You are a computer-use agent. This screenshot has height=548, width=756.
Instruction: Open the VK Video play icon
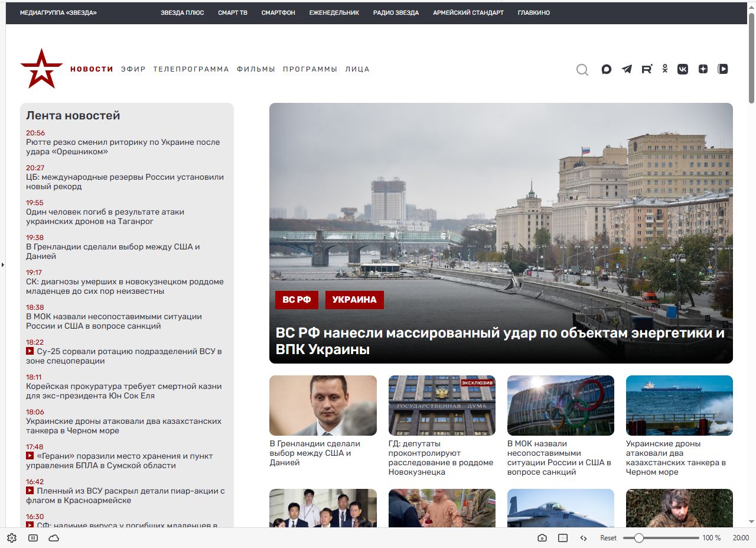click(x=723, y=69)
